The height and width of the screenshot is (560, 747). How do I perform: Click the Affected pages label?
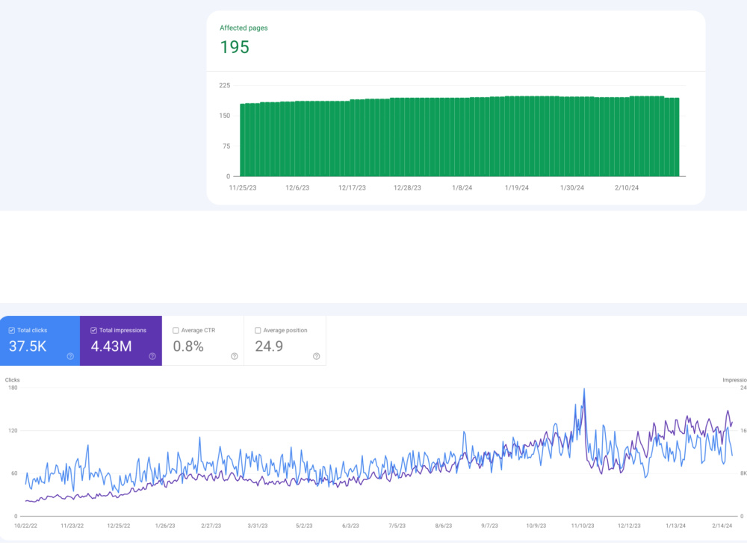pyautogui.click(x=244, y=28)
